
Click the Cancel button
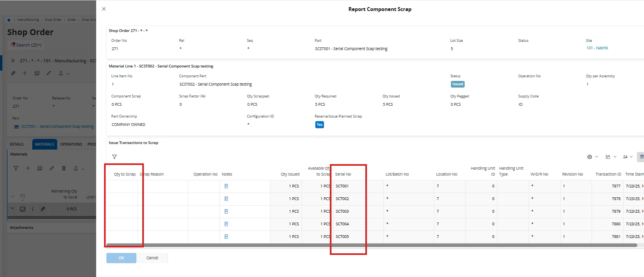[152, 258]
